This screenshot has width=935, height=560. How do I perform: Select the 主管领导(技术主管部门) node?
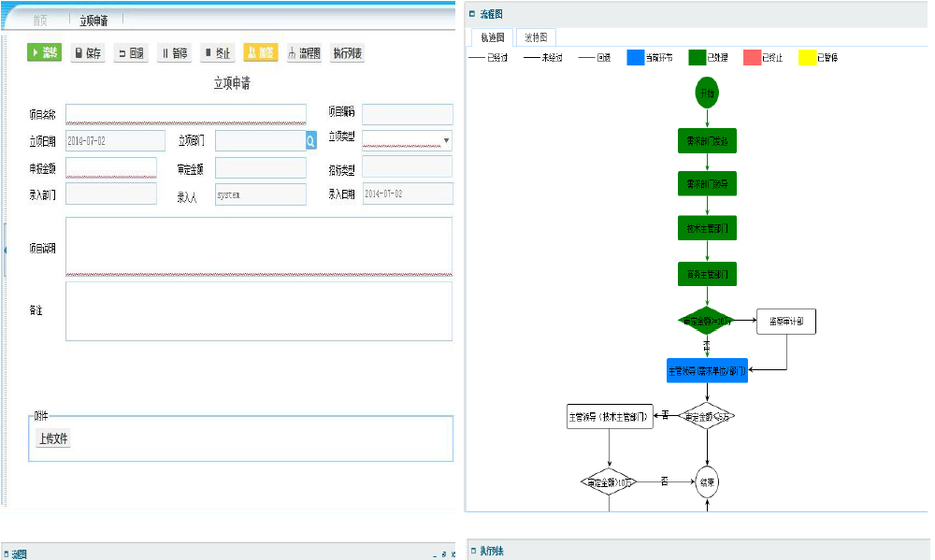click(x=610, y=416)
